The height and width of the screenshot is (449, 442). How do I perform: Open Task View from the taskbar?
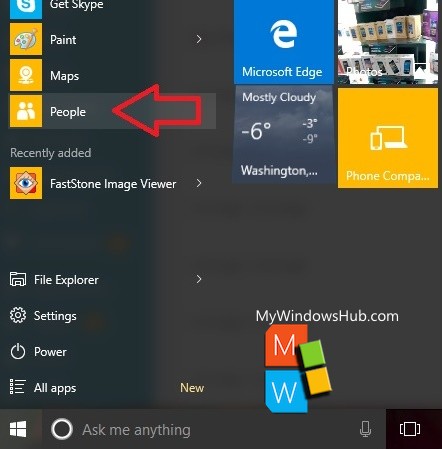point(410,429)
